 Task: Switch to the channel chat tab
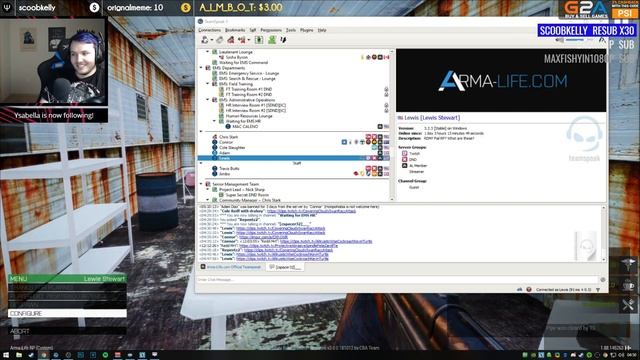[286, 267]
